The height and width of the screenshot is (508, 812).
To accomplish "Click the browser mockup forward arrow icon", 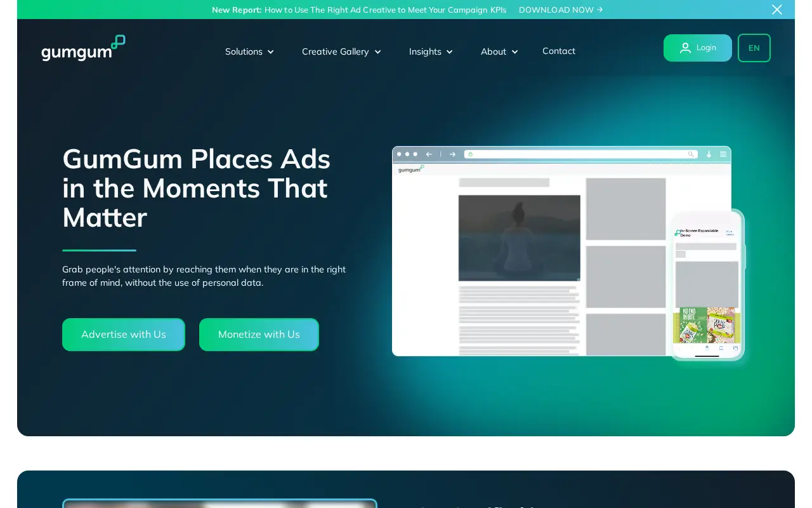I will pyautogui.click(x=452, y=154).
